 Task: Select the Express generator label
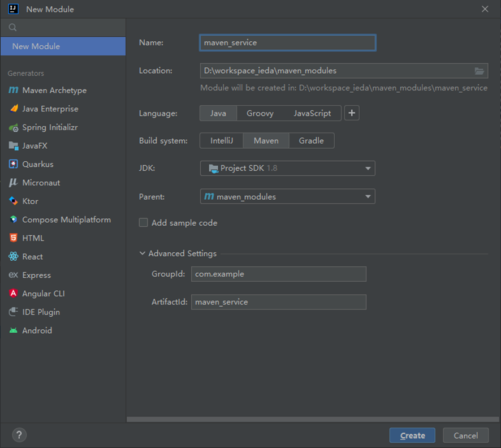click(x=36, y=275)
